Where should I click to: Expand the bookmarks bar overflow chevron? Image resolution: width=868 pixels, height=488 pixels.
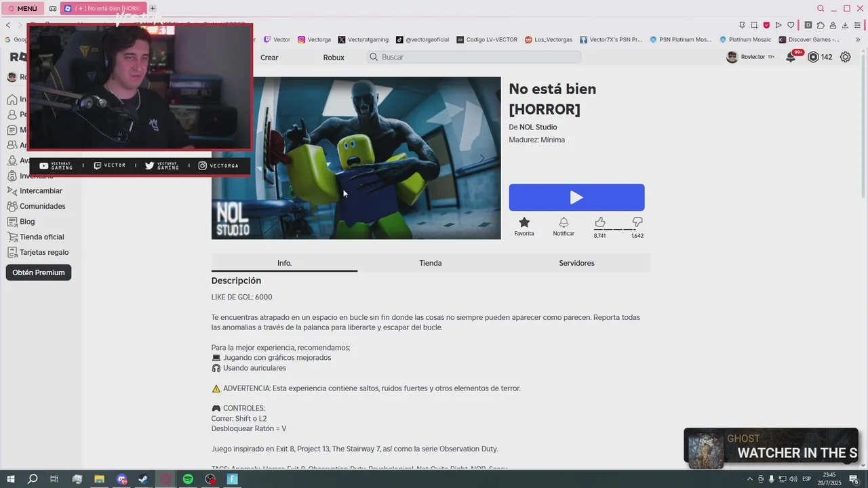pos(858,39)
